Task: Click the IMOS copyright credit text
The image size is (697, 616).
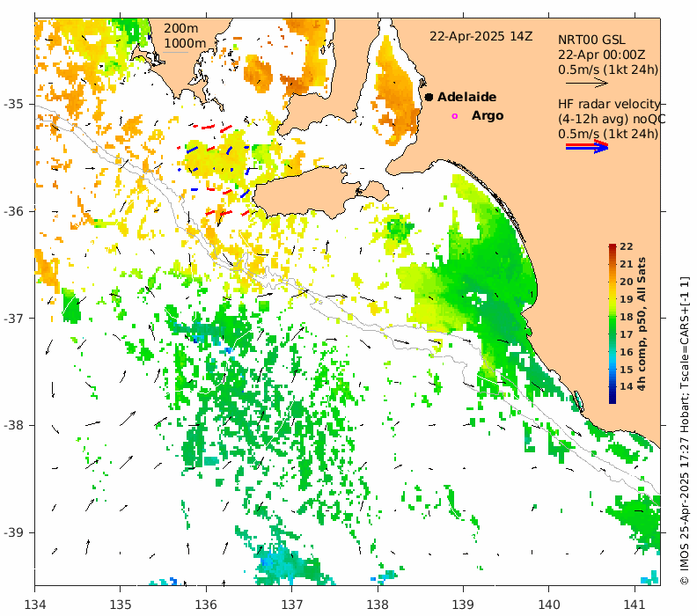Action: point(684,431)
